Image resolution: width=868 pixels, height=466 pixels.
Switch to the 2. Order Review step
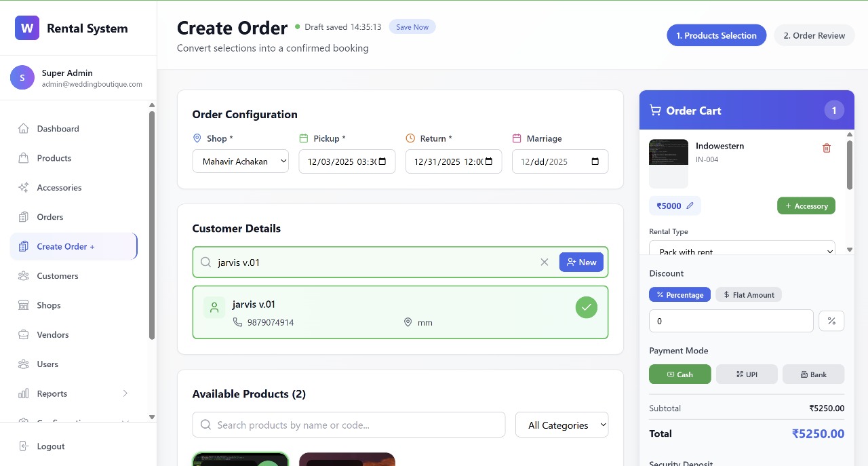coord(814,35)
